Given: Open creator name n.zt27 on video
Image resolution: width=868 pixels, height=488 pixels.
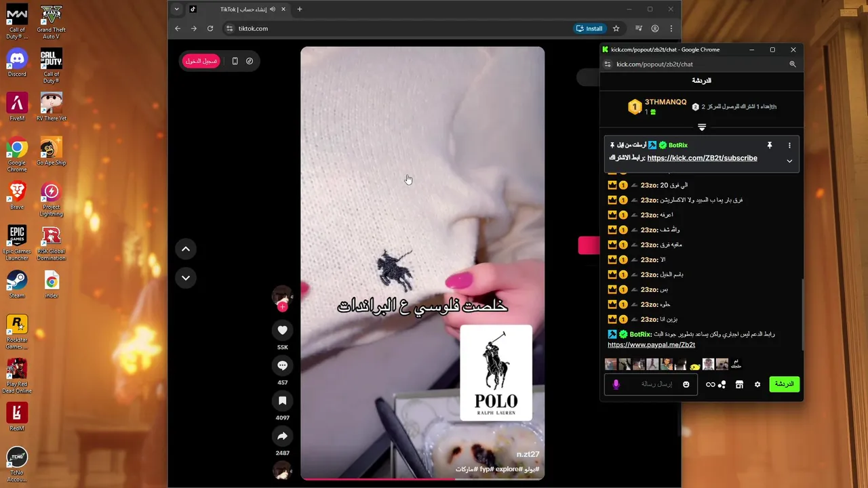Looking at the screenshot, I should coord(528,454).
